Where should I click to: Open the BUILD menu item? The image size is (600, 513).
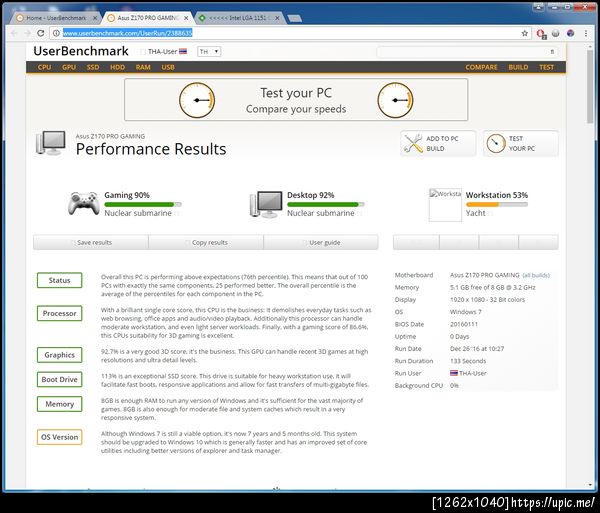tap(518, 67)
